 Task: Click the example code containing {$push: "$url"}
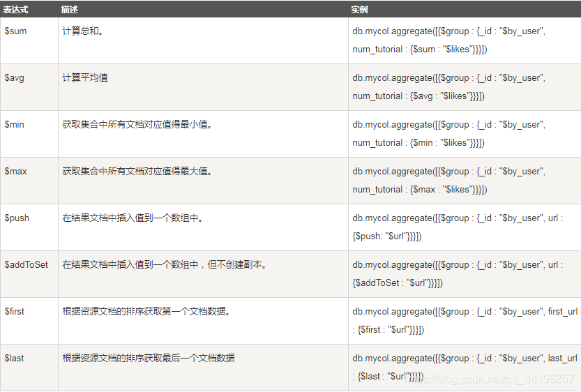click(458, 227)
